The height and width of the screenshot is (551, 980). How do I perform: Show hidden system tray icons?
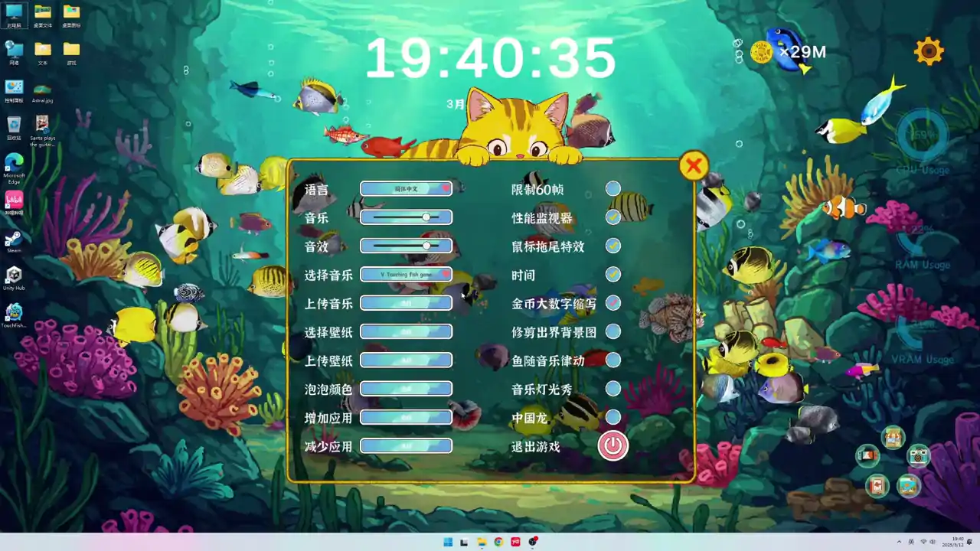click(x=900, y=542)
